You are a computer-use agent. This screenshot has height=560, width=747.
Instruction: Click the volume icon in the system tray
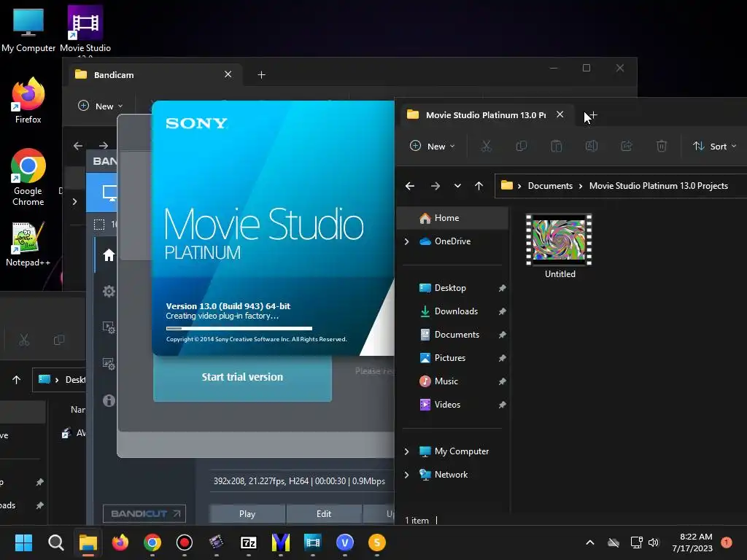654,542
